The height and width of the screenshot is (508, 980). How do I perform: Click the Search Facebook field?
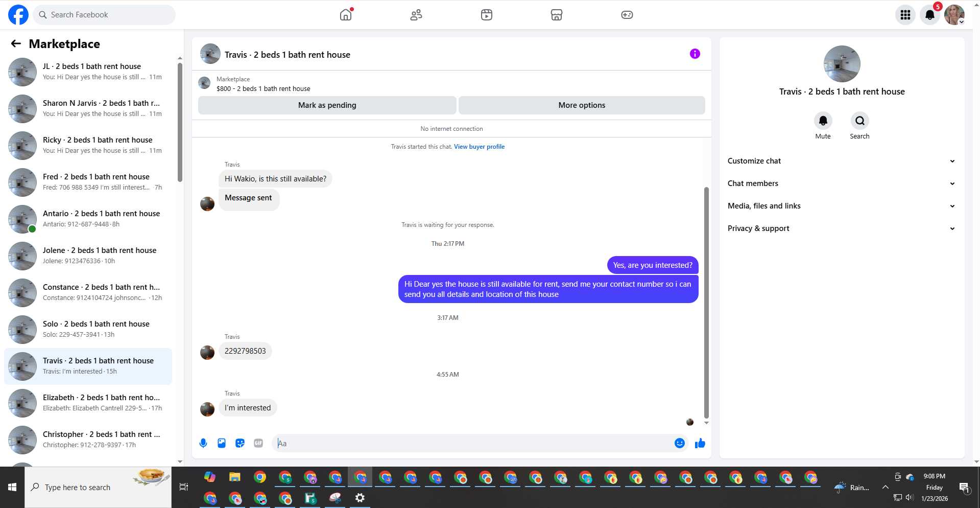click(104, 15)
